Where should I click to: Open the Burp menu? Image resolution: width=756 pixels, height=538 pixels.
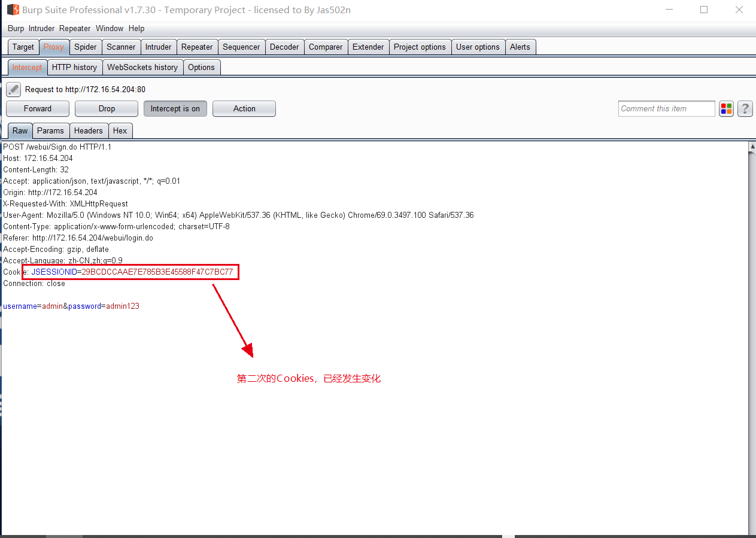pos(16,28)
